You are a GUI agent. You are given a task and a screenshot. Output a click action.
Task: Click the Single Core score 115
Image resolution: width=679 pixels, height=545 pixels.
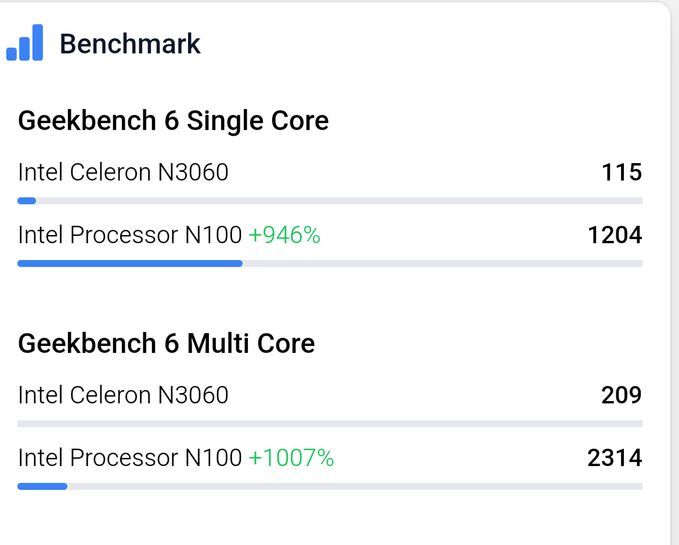621,172
